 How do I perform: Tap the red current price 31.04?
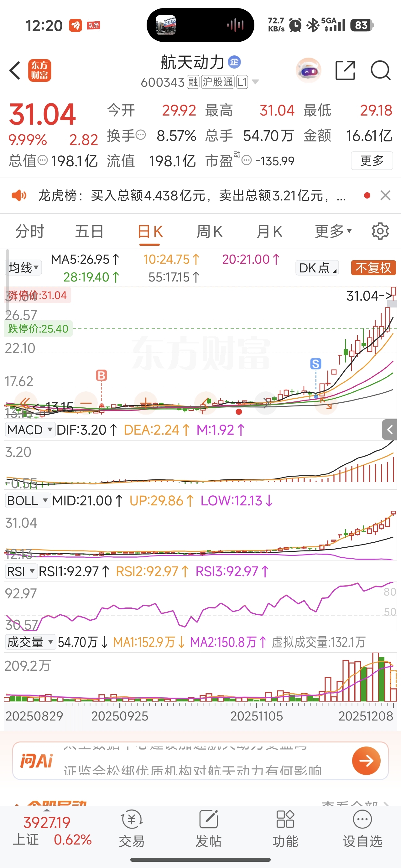(x=42, y=114)
